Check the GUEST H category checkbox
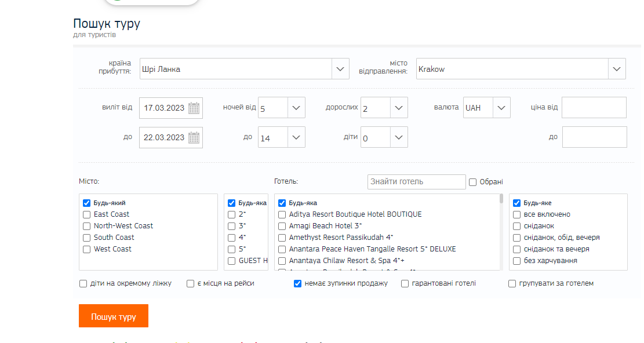The height and width of the screenshot is (343, 644). click(x=232, y=261)
